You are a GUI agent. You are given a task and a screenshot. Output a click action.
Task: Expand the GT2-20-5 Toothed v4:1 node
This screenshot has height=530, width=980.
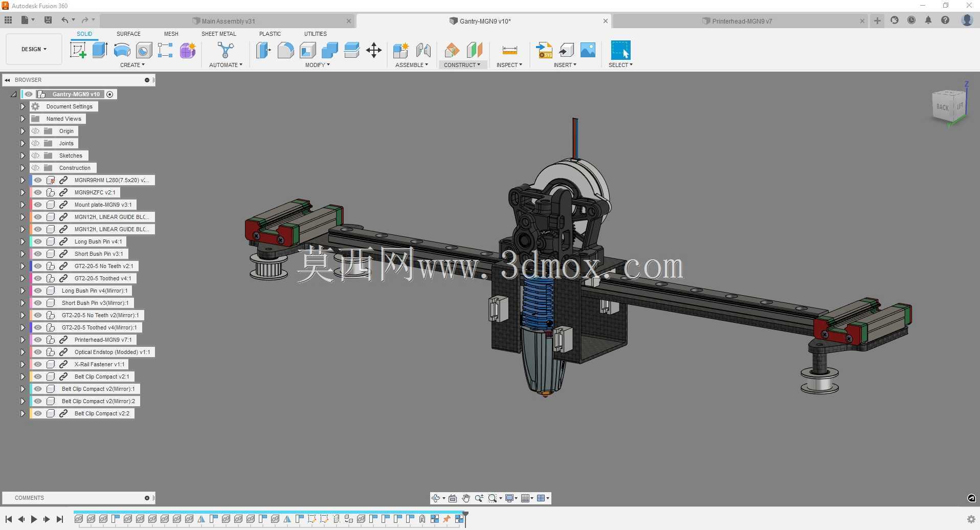point(23,278)
